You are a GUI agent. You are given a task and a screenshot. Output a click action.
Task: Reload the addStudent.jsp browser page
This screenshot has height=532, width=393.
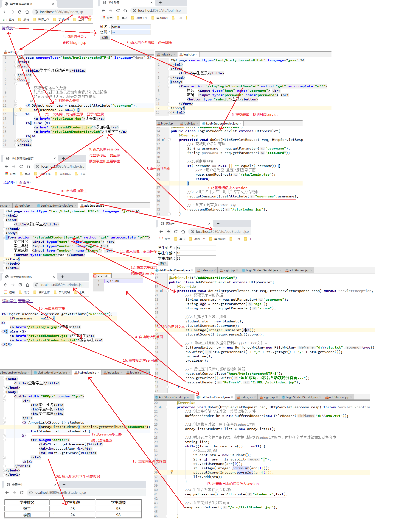click(x=176, y=232)
